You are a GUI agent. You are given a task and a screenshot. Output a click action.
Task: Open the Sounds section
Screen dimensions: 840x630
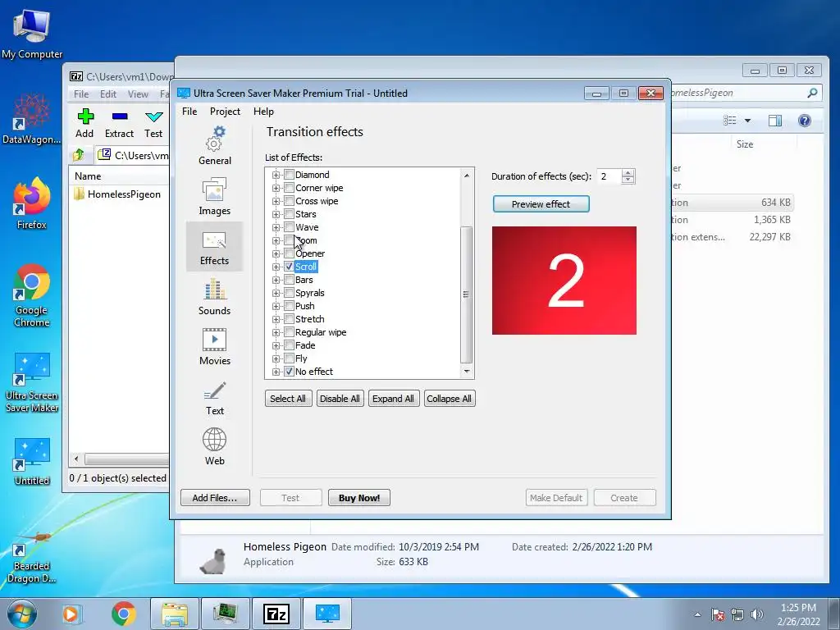click(214, 297)
